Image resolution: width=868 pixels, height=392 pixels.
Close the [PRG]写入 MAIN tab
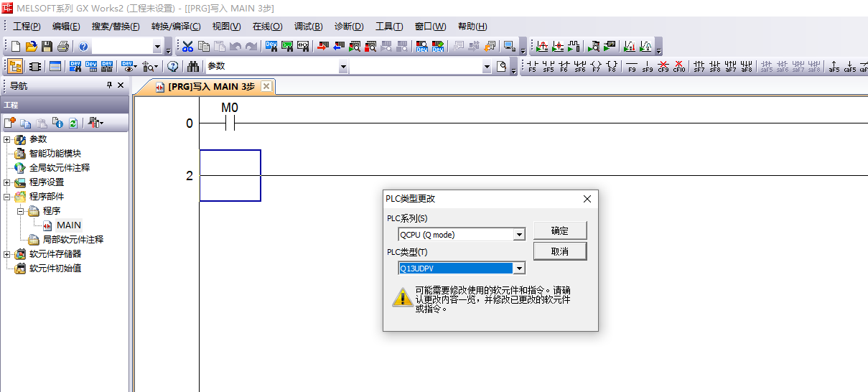[266, 86]
